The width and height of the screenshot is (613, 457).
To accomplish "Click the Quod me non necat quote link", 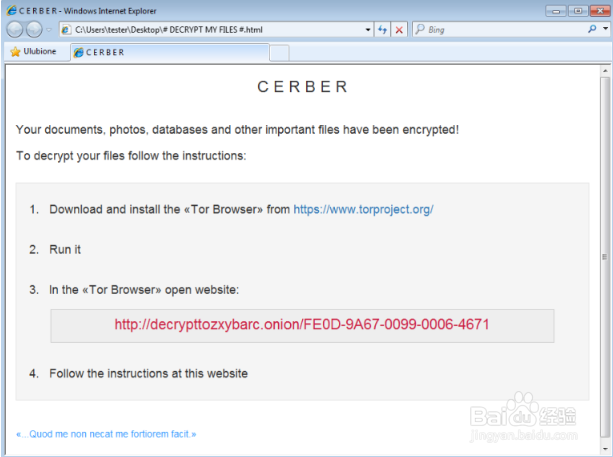I will click(x=106, y=434).
